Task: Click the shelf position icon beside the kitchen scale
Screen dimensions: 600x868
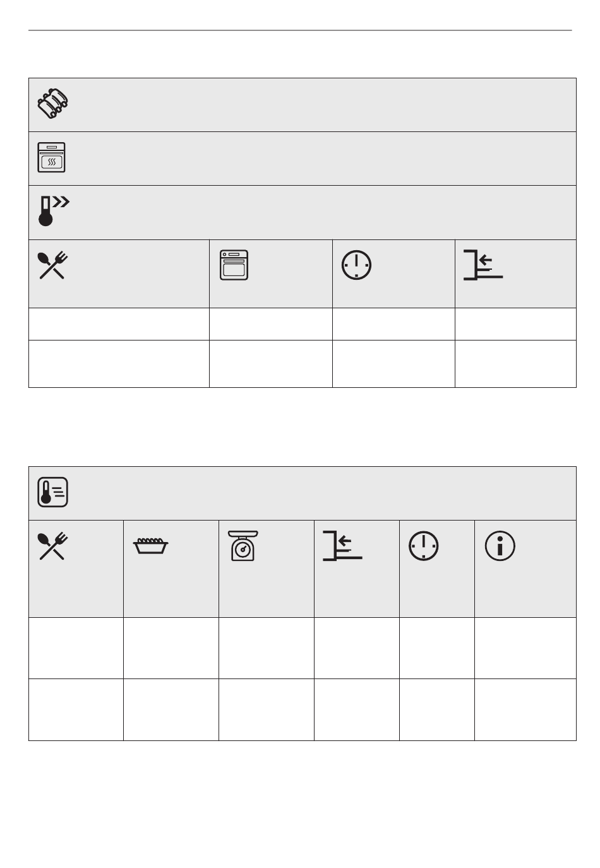Action: click(342, 546)
